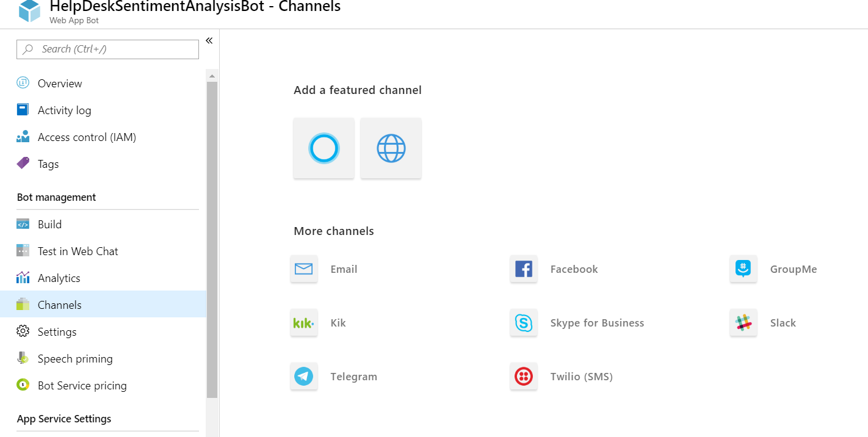
Task: Add the Cortana featured channel
Action: [x=324, y=148]
